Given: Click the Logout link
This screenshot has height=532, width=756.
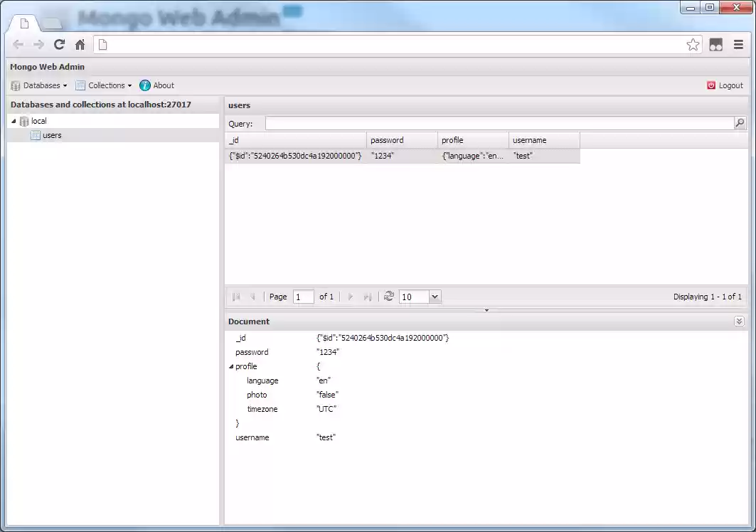Looking at the screenshot, I should 730,85.
